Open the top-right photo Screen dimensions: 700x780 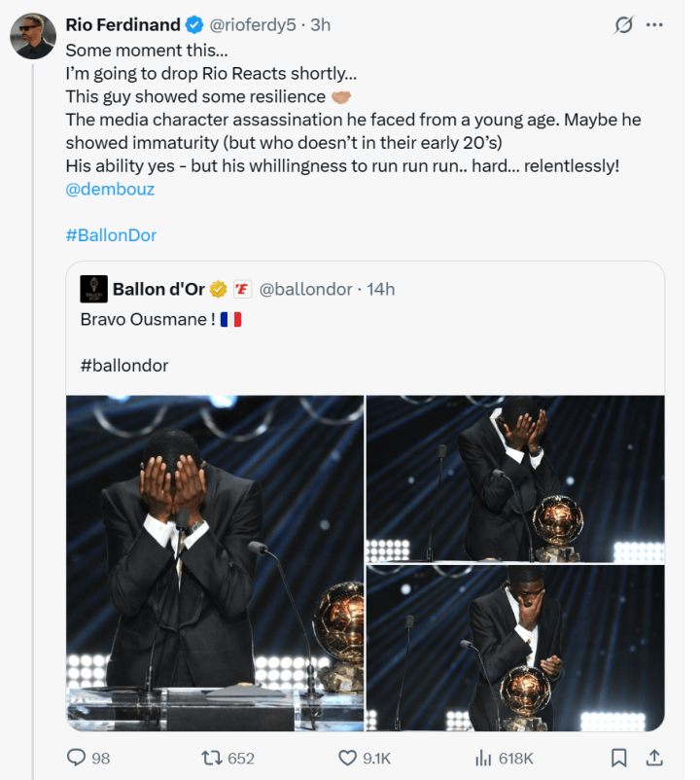(515, 479)
